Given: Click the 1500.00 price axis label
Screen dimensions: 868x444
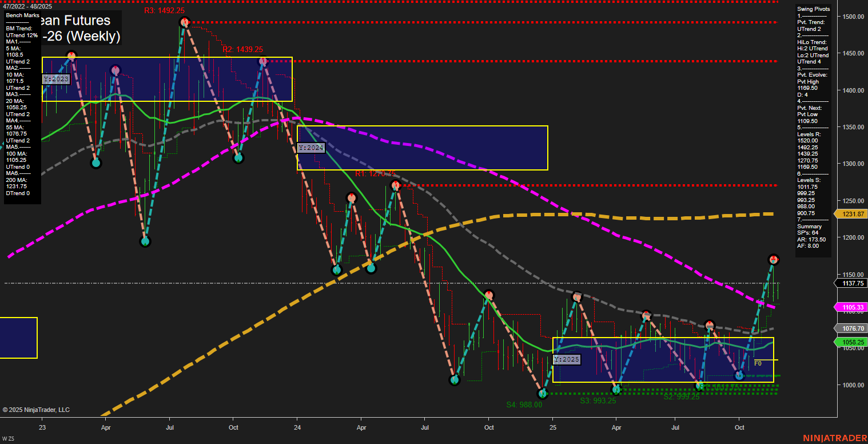Looking at the screenshot, I should 852,17.
